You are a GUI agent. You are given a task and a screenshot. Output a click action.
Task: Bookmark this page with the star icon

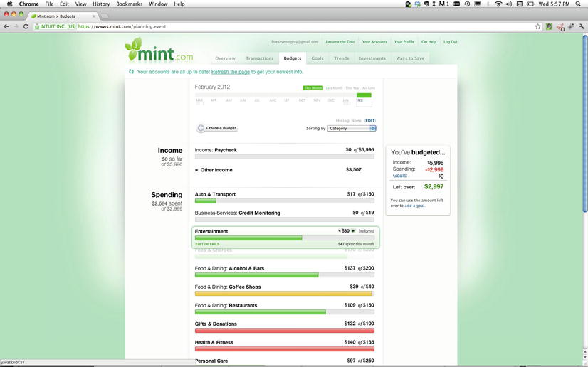(537, 26)
